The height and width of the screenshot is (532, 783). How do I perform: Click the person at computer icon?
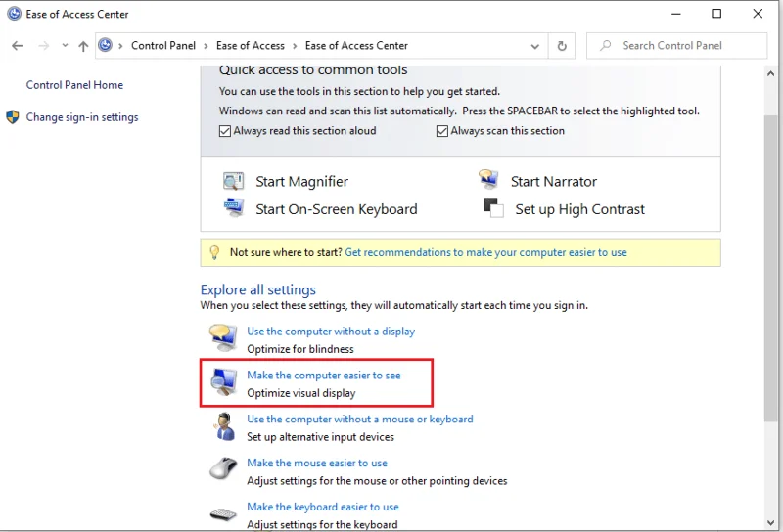click(224, 425)
